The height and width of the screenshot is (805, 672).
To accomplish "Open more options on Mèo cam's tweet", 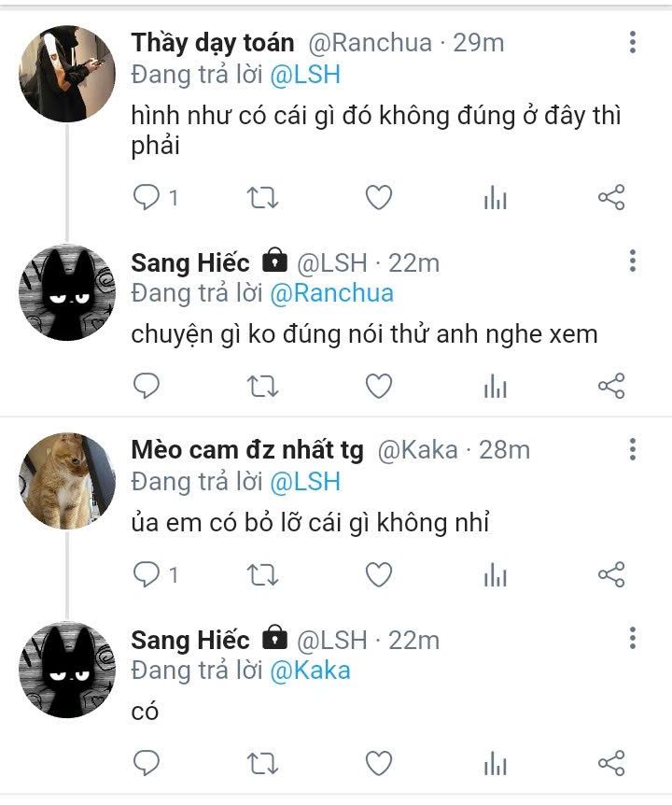I will [x=633, y=449].
